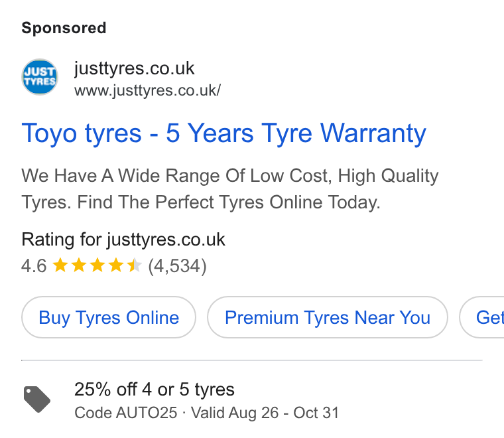The height and width of the screenshot is (438, 504).
Task: Click the Rating for justtyres.co.uk label
Action: 123,240
